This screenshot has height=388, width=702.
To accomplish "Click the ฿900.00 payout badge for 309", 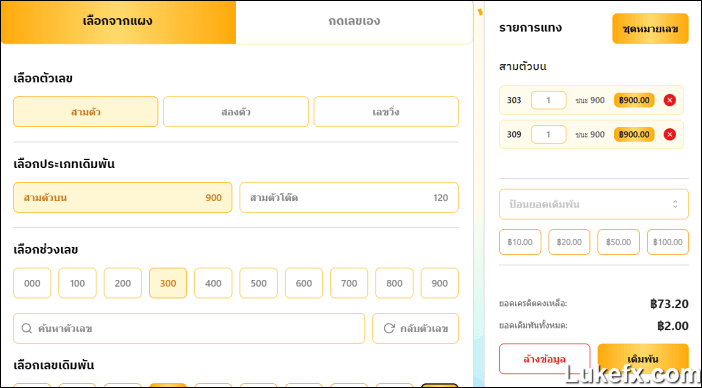I will click(x=634, y=134).
